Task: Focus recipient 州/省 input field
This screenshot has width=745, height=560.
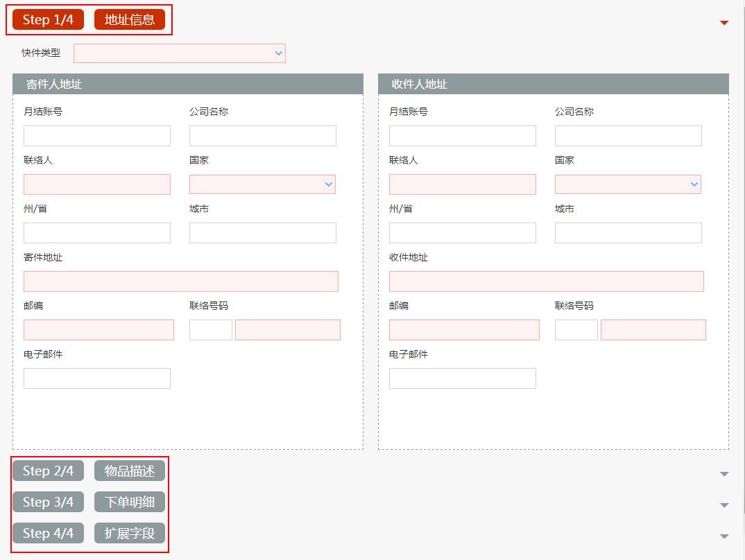Action: click(x=462, y=233)
